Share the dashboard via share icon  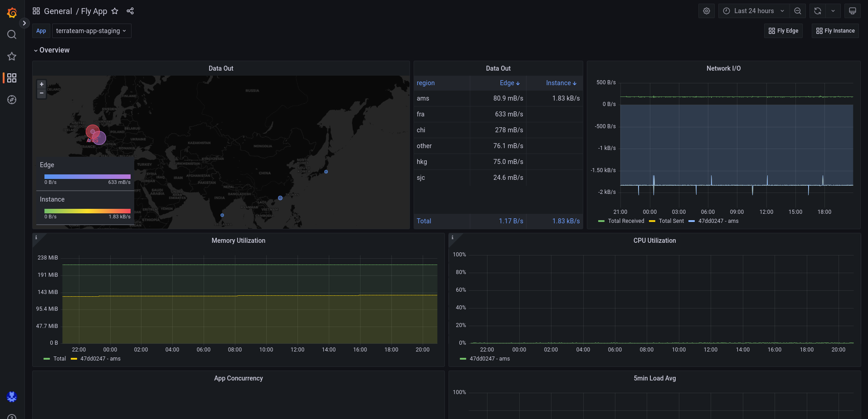130,11
